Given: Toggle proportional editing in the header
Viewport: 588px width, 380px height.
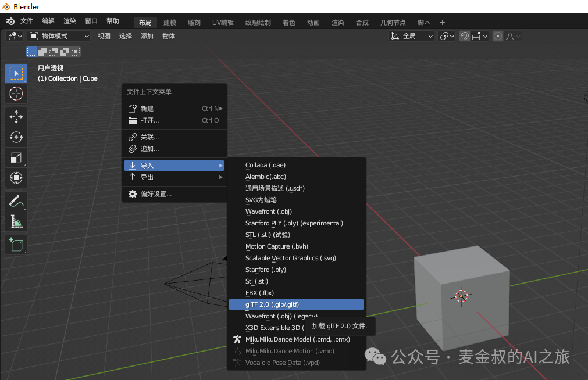Looking at the screenshot, I should pyautogui.click(x=498, y=36).
